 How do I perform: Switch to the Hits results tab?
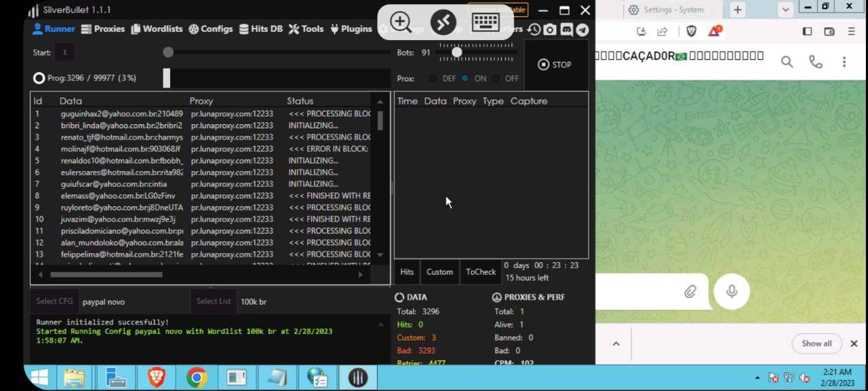coord(407,272)
